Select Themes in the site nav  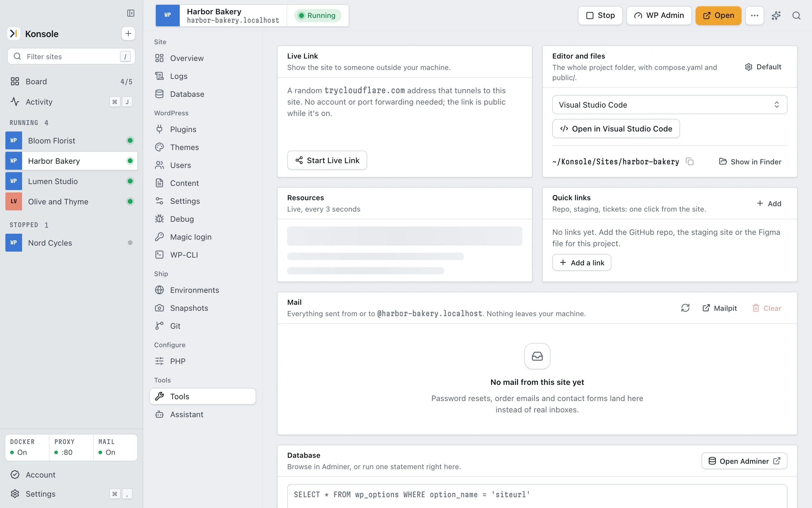[x=202, y=147]
